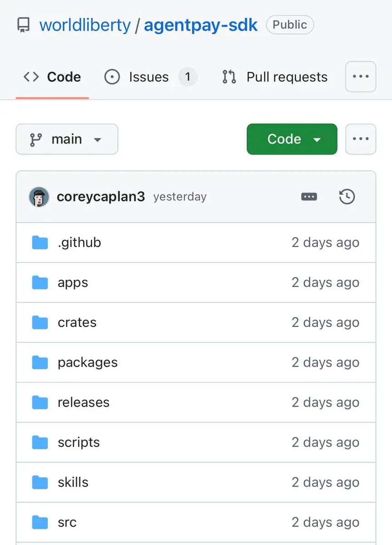392x545 pixels.
Task: Click the packages folder icon
Action: point(40,363)
